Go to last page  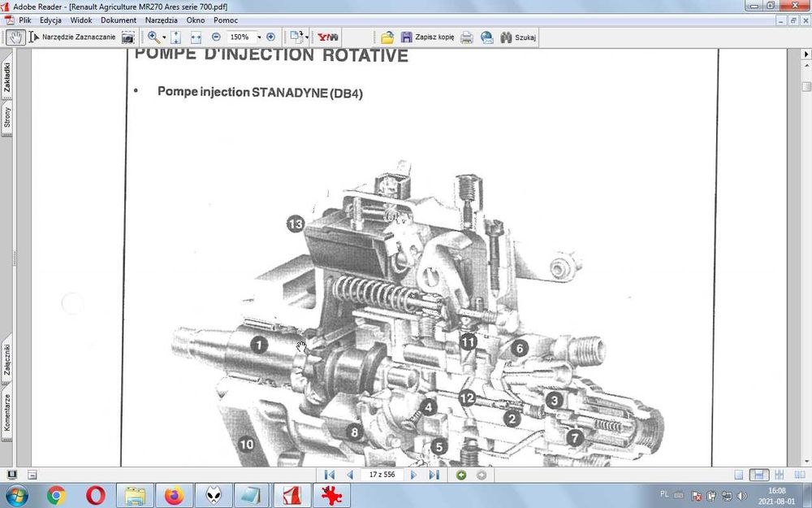pyautogui.click(x=434, y=475)
